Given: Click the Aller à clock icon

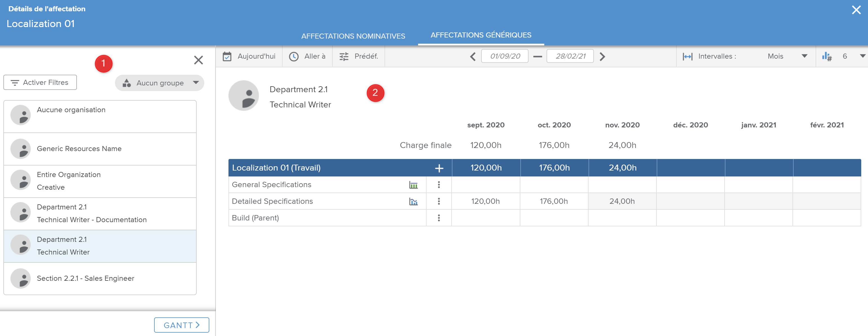Looking at the screenshot, I should (x=294, y=56).
